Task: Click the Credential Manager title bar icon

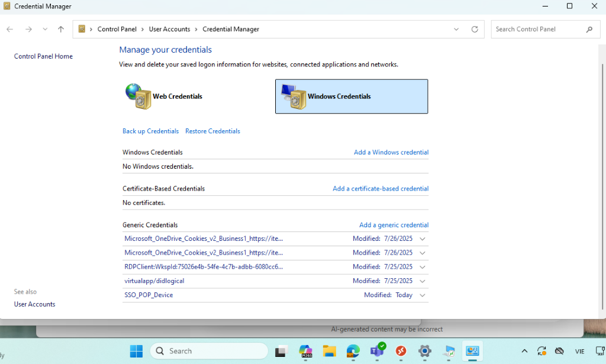Action: (7, 6)
